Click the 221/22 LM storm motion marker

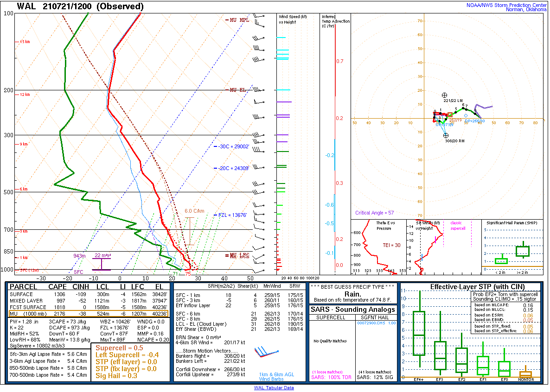click(444, 95)
